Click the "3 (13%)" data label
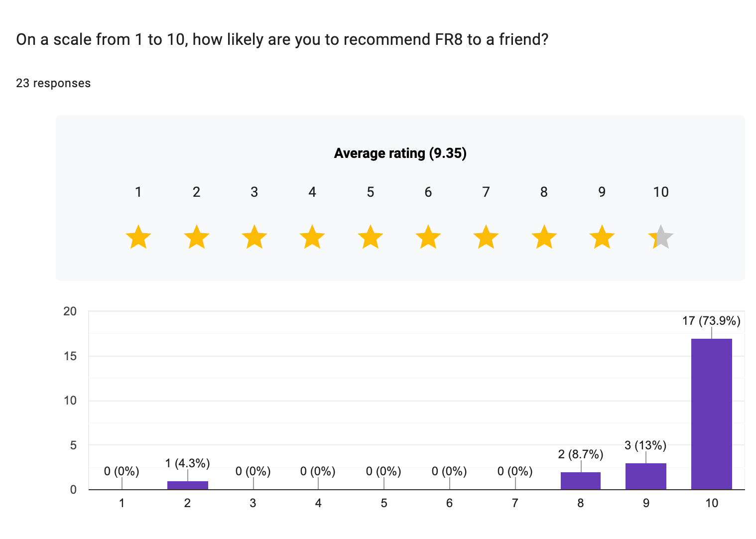The image size is (756, 539). click(645, 445)
